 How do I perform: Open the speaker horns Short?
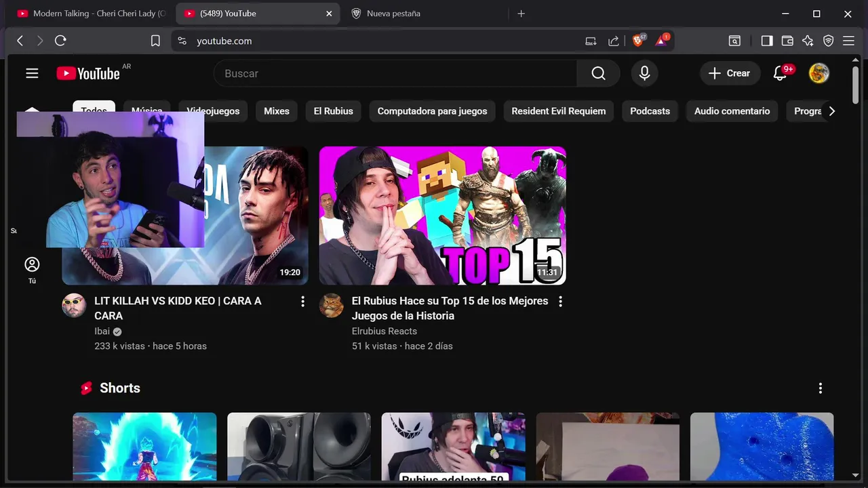pyautogui.click(x=299, y=447)
